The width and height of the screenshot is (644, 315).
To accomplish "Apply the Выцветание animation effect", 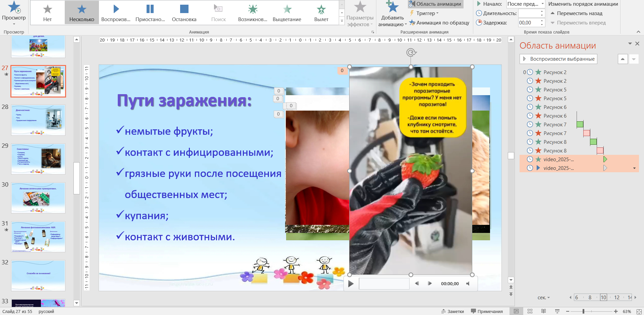I will click(x=287, y=12).
